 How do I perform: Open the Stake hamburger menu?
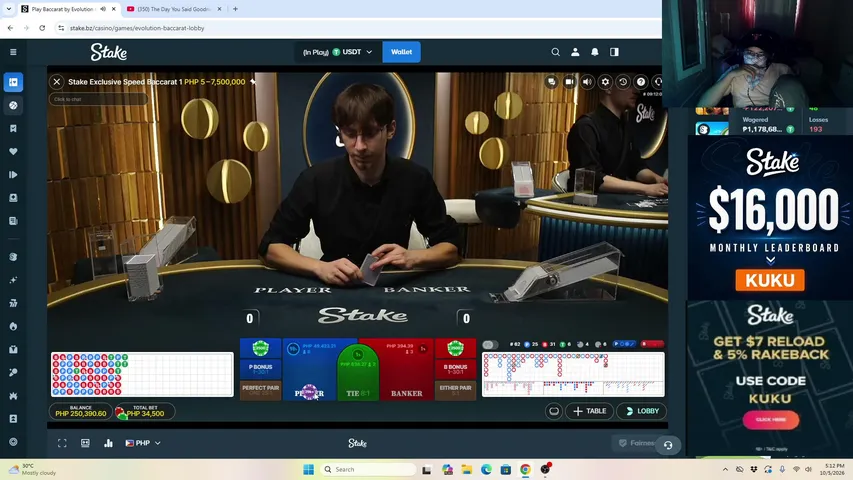click(13, 52)
